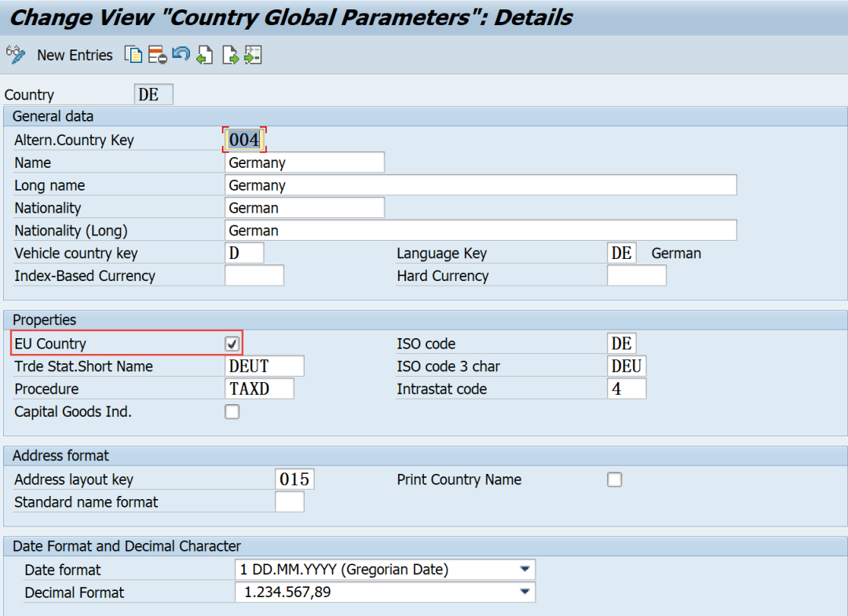Select the Altern.Country Key field
The height and width of the screenshot is (616, 848).
(244, 140)
